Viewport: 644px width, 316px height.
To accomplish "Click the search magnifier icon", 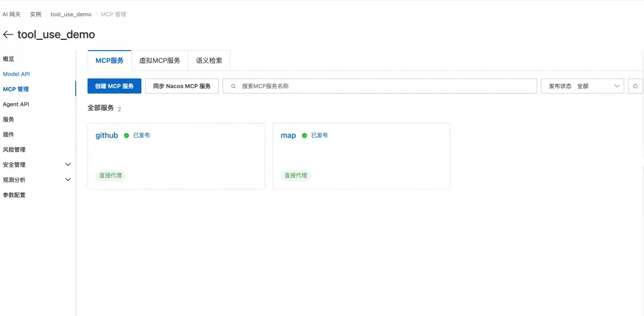I will (x=233, y=86).
